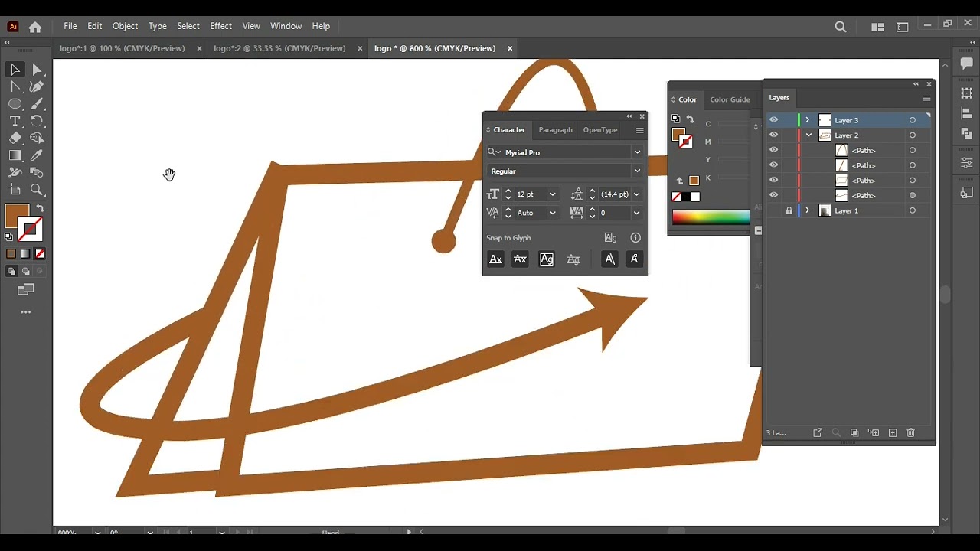Open the Comments panel icon
This screenshot has width=980, height=551.
(x=966, y=64)
